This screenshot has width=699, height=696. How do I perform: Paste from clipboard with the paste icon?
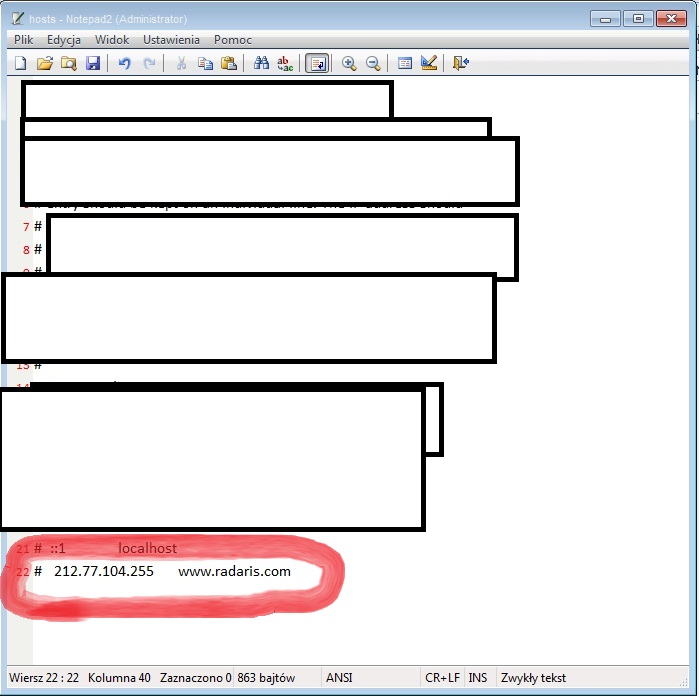tap(229, 63)
